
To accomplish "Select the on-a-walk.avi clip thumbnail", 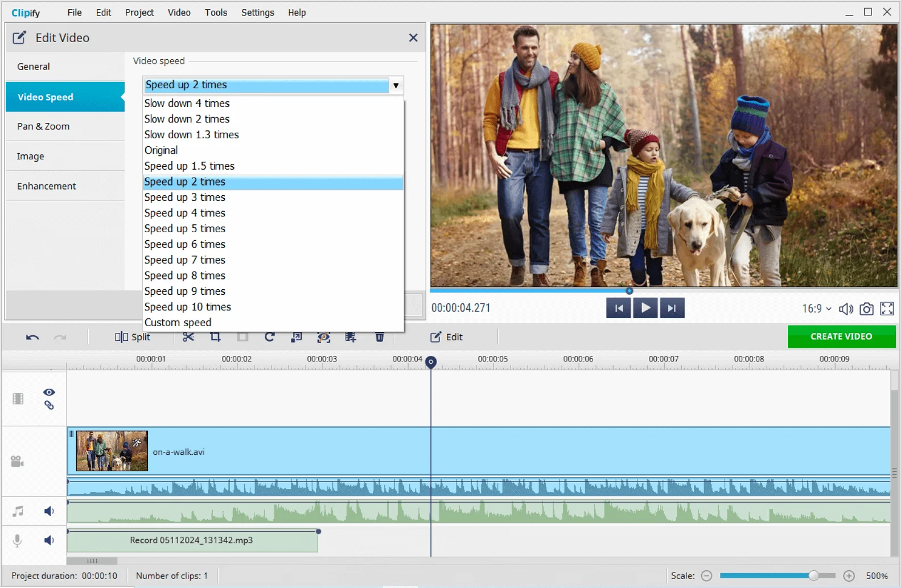I will [x=112, y=451].
